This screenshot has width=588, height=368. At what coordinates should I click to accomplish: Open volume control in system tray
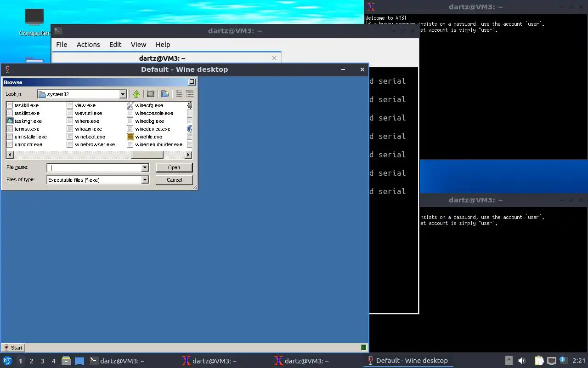(x=522, y=361)
